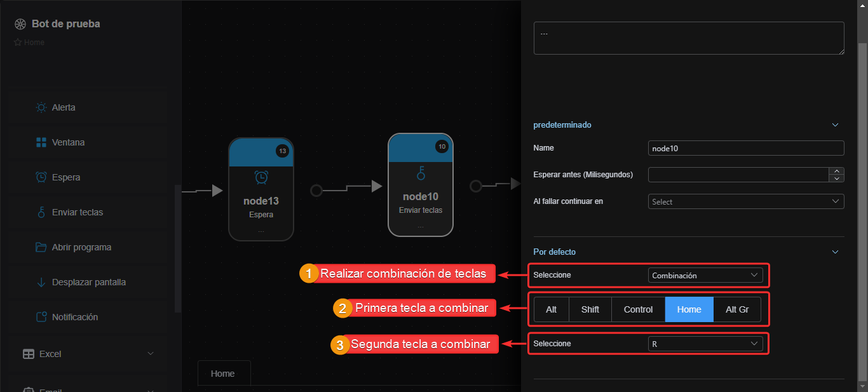Click the sidebar vertical scrollbar
This screenshot has height=392, width=868.
178,248
